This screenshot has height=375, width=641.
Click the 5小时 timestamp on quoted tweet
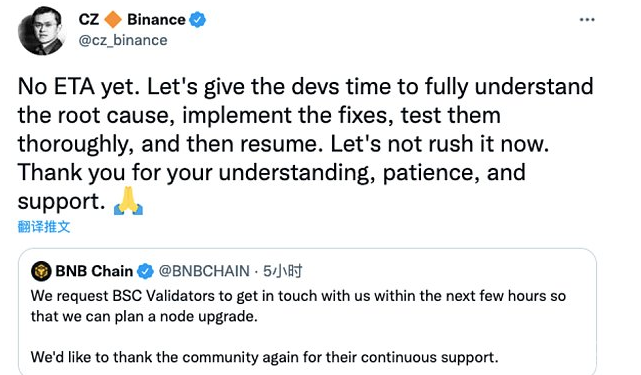(282, 271)
